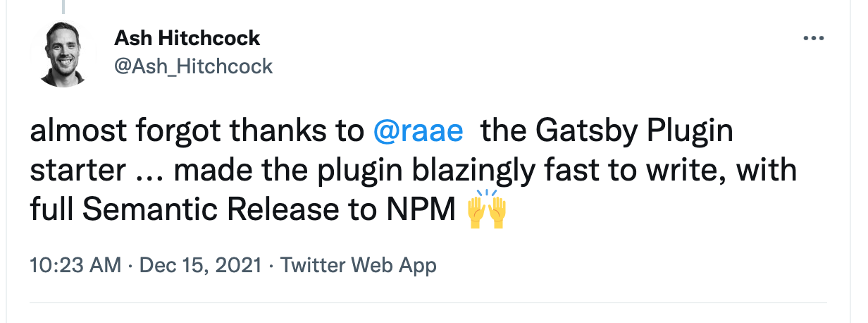Image resolution: width=868 pixels, height=323 pixels.
Task: Click the raised hands emoji
Action: click(487, 209)
